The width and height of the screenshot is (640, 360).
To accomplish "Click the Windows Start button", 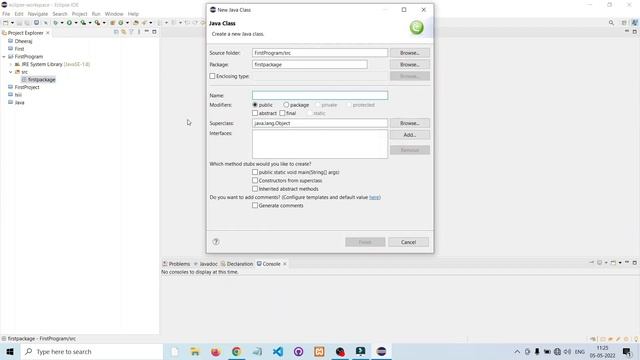I will point(10,351).
